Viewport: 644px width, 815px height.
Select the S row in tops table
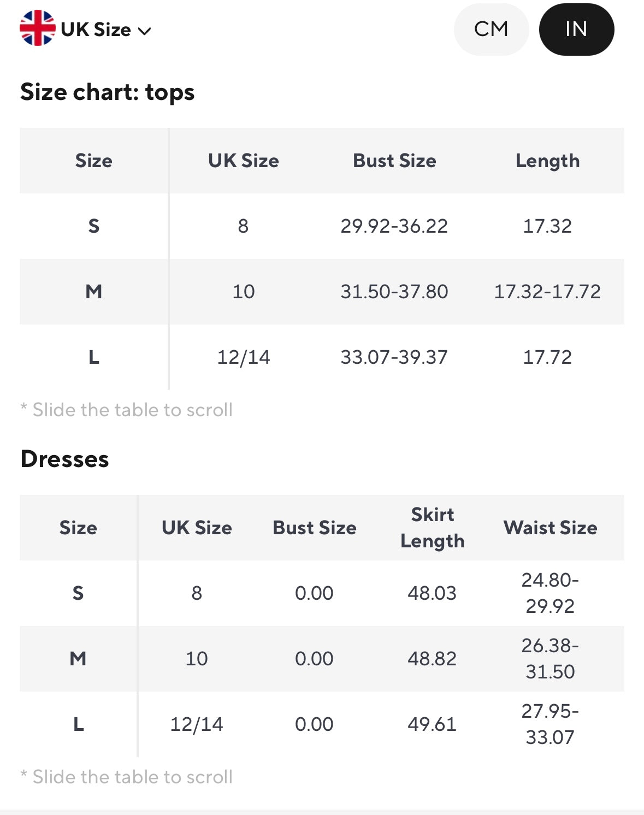click(94, 226)
